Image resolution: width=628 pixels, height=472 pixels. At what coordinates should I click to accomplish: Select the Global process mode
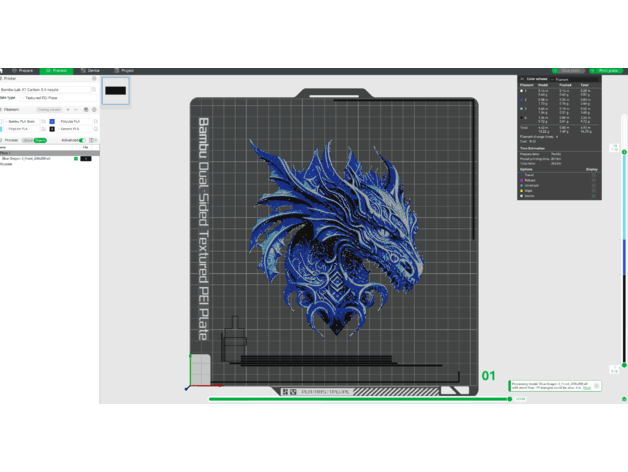coord(28,140)
